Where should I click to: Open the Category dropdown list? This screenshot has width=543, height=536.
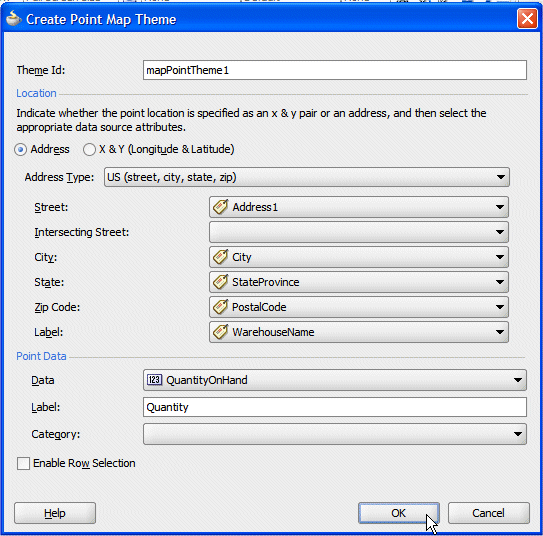[x=335, y=434]
